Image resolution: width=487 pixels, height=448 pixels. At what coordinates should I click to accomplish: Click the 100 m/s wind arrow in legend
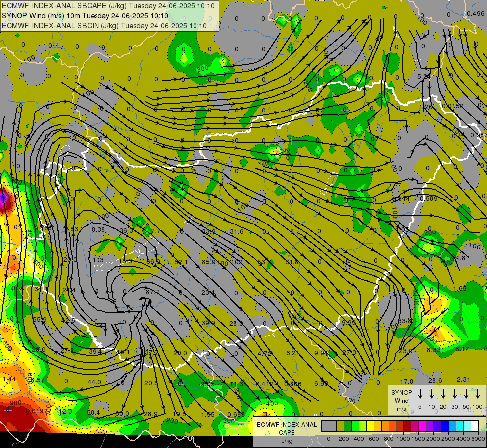coord(478,393)
